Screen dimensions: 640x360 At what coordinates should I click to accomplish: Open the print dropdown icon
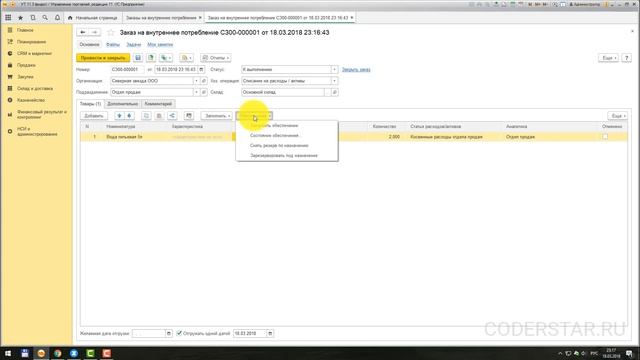[x=186, y=58]
